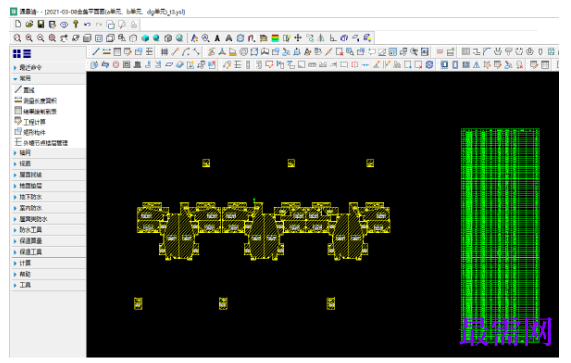571x363 pixels.
Task: Click the blue parallelogram icon
Action: (x=169, y=65)
